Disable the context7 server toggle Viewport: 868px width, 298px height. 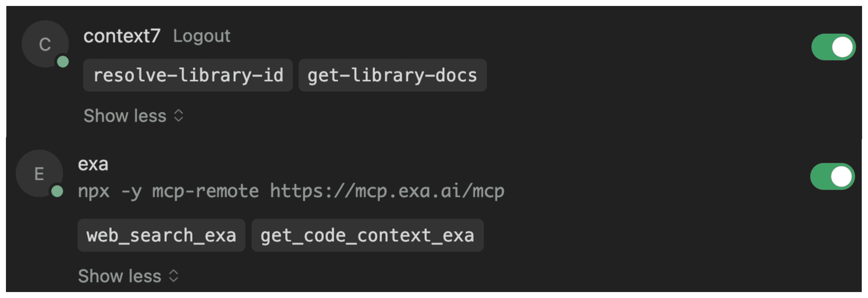point(833,47)
